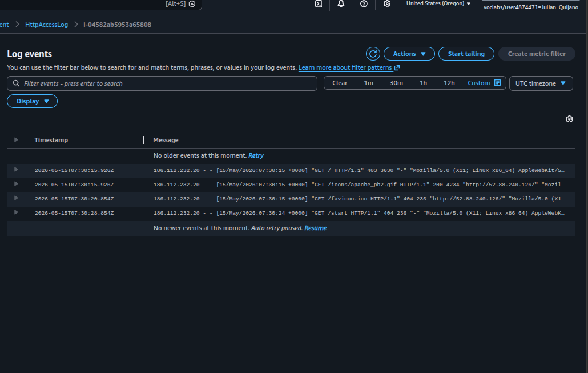
Task: Select the 1m time range
Action: (368, 83)
